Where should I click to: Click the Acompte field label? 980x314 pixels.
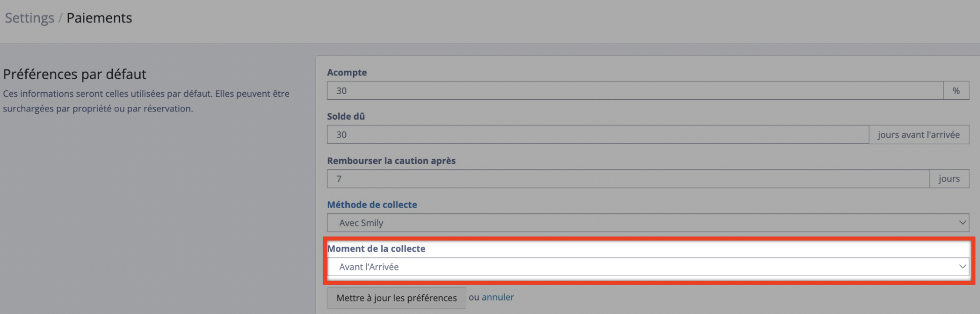click(x=347, y=72)
